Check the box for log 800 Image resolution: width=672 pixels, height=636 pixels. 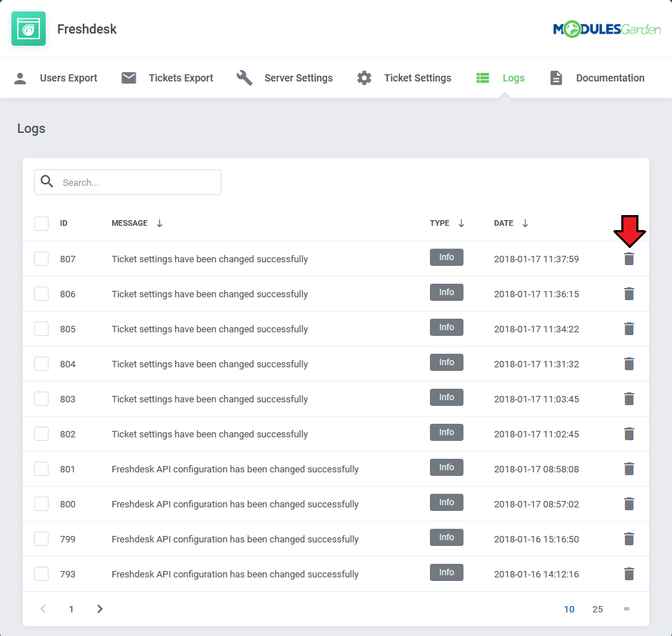41,504
